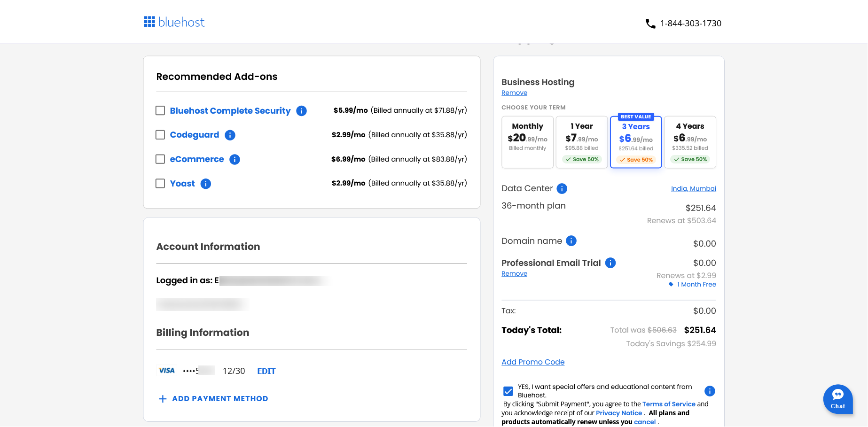Image resolution: width=868 pixels, height=427 pixels.
Task: Open eCommerce add-on link text
Action: click(197, 159)
